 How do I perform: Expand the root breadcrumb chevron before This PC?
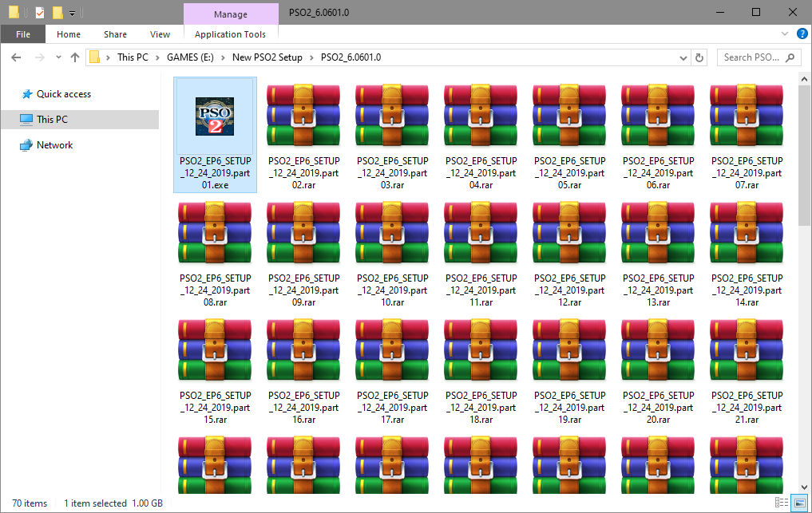click(x=108, y=57)
